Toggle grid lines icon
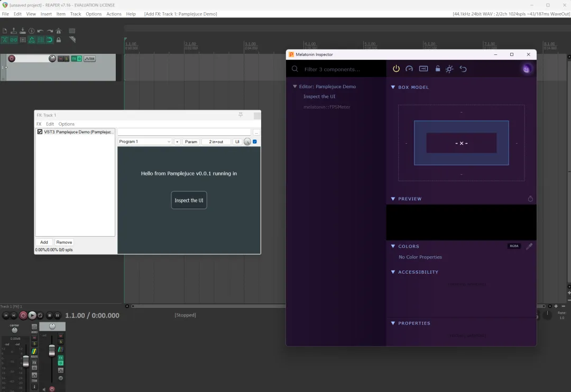Viewport: 571px width, 392px height. 40,40
